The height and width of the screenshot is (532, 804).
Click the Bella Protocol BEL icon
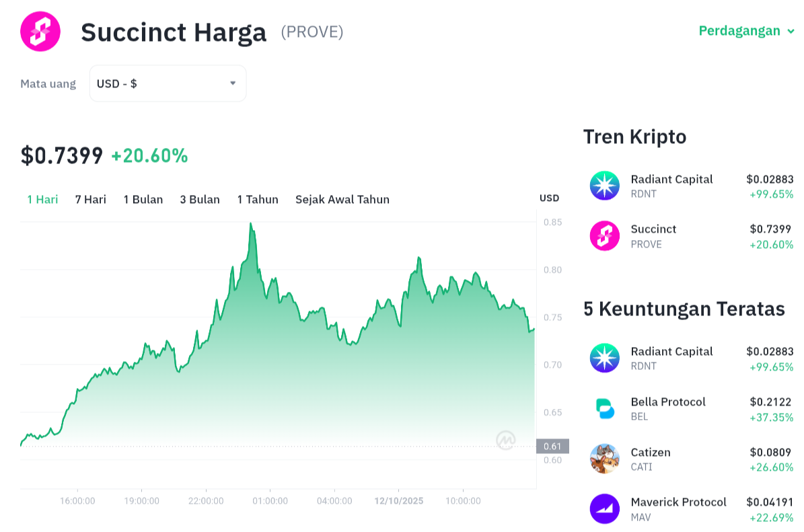tap(604, 408)
